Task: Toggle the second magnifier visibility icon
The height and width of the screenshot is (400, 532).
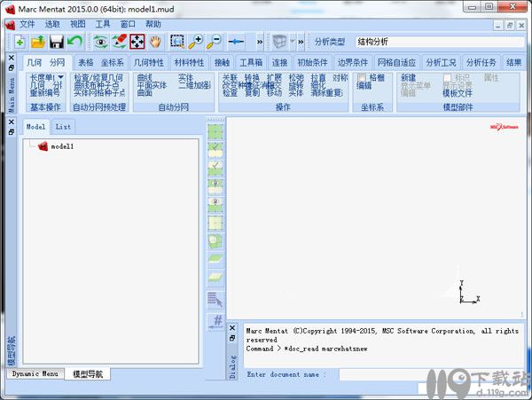Action: click(x=215, y=205)
